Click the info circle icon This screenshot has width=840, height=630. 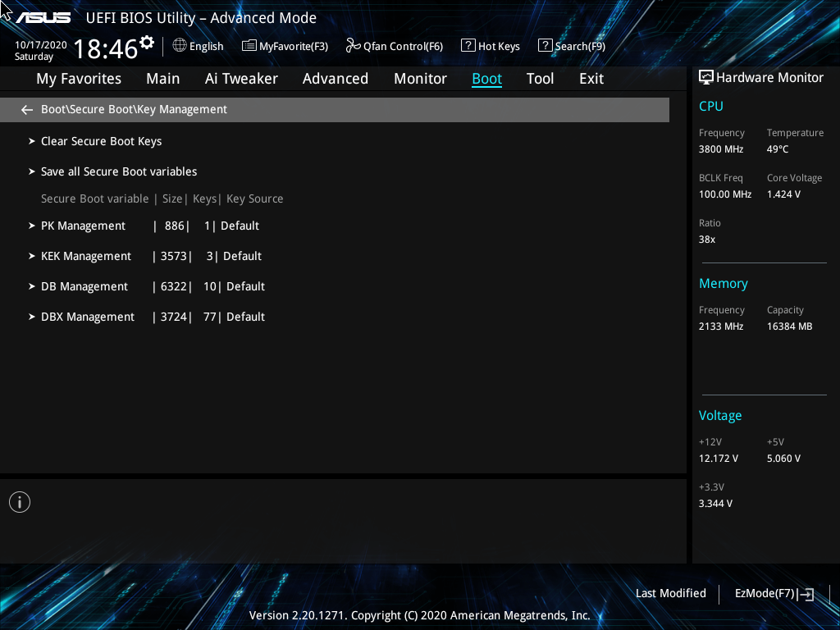point(20,502)
